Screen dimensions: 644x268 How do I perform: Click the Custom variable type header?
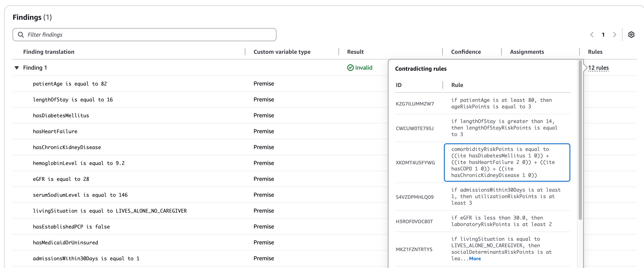(x=282, y=52)
